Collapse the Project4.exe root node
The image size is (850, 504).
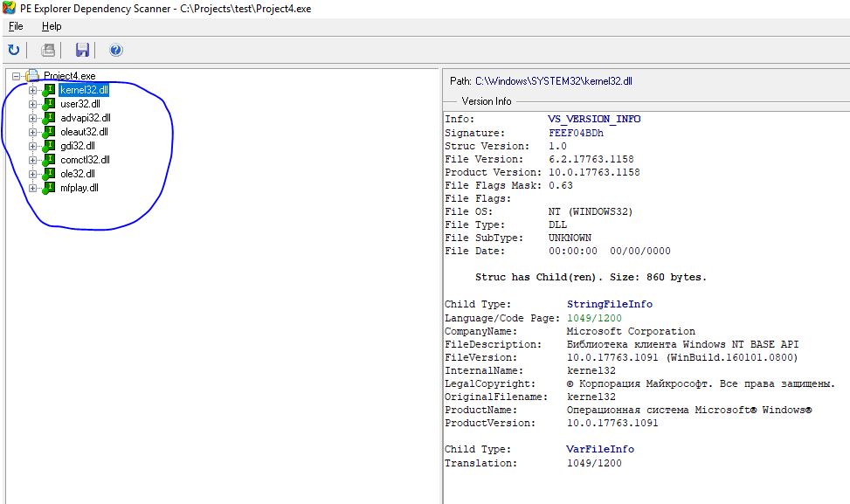tap(17, 76)
